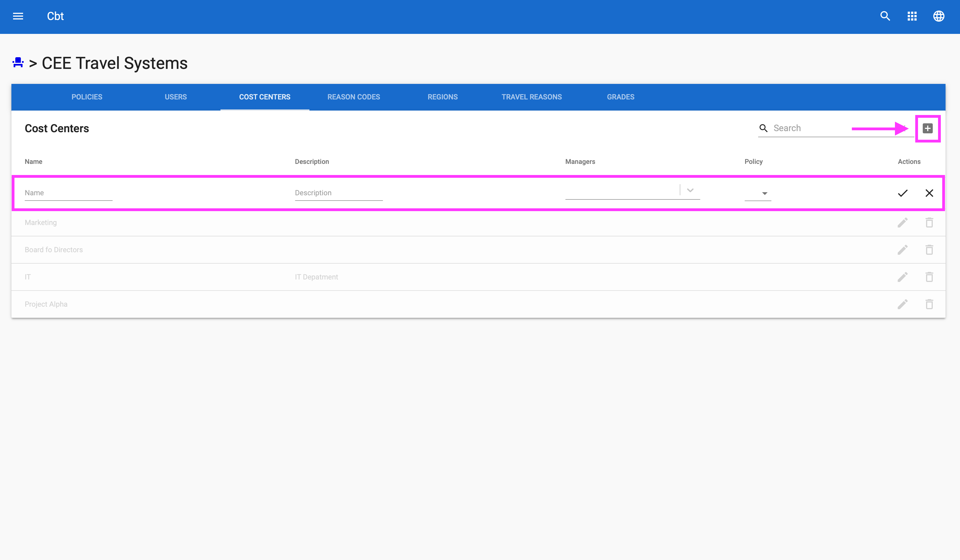
Task: Edit the Marketing cost center
Action: click(902, 222)
